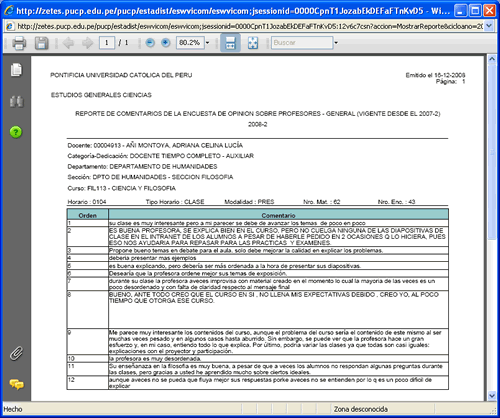Screen dimensions: 500x418
Task: Open the comments speech bubbles panel
Action: point(16,384)
